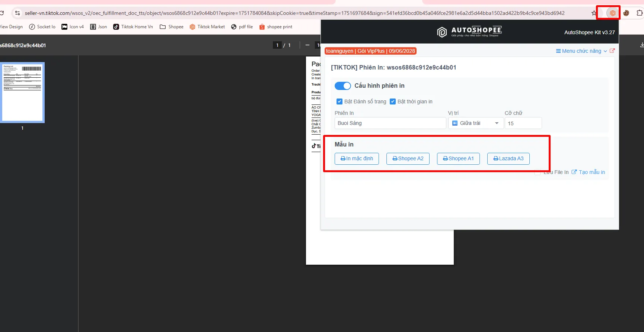Bookmark this page with the star icon
644x332 pixels.
(x=594, y=13)
